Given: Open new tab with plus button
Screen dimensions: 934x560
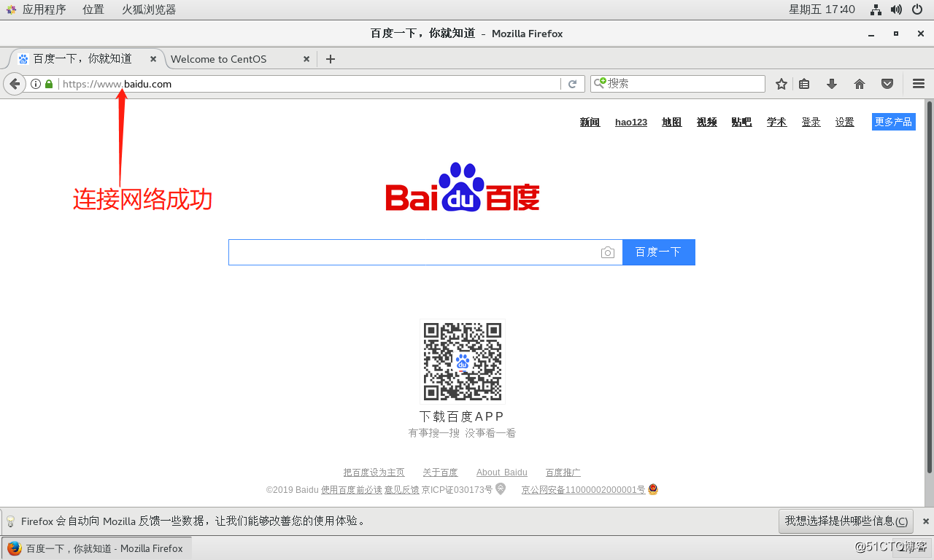Looking at the screenshot, I should [x=331, y=59].
